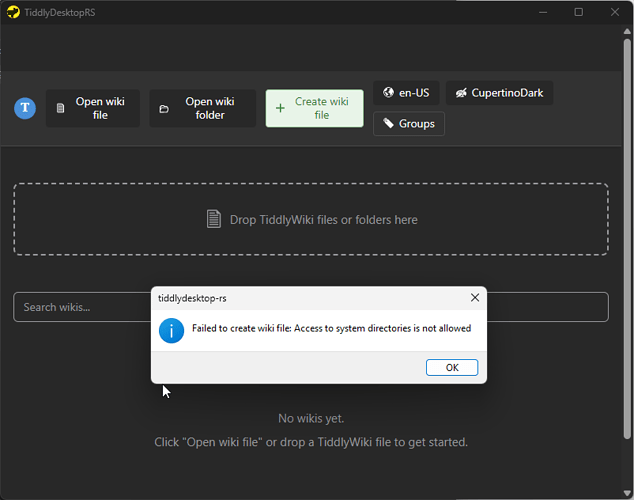The width and height of the screenshot is (634, 500).
Task: Click the blue info icon in dialog
Action: point(172,329)
